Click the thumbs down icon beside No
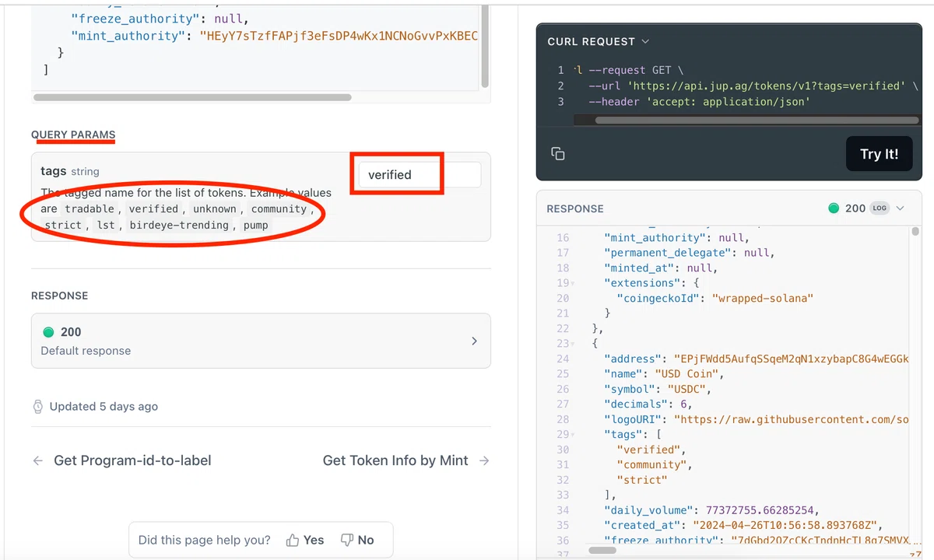Screen dimensions: 934x560 tap(347, 540)
